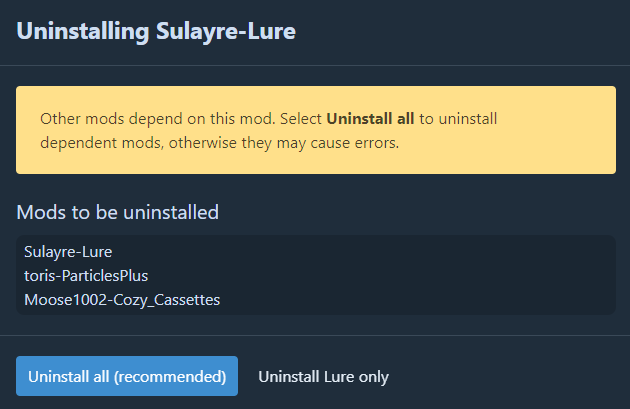Click the word Uninstalling in the header
Viewport: 630px width, 409px height.
point(82,30)
